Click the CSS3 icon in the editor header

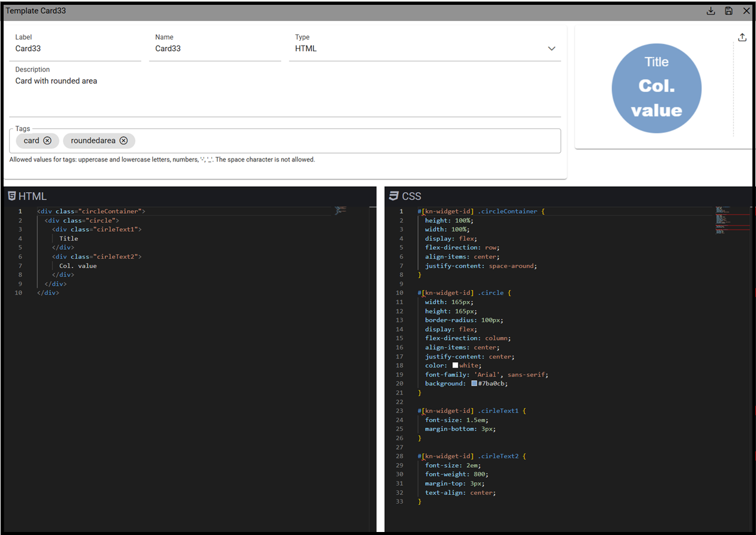point(394,196)
